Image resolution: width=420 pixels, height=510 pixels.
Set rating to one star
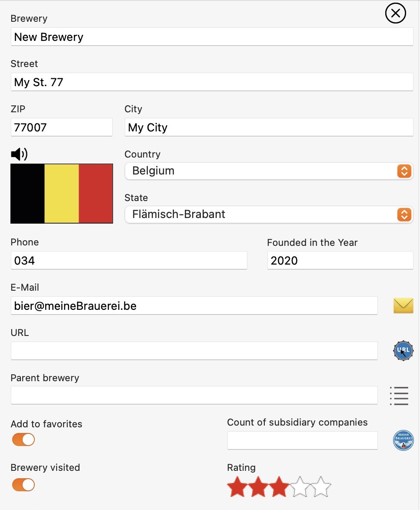237,487
